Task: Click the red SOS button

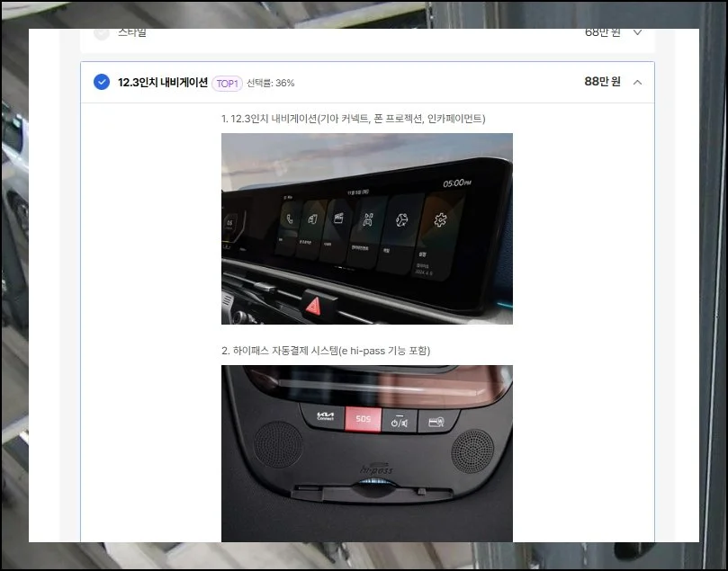Action: coord(363,419)
